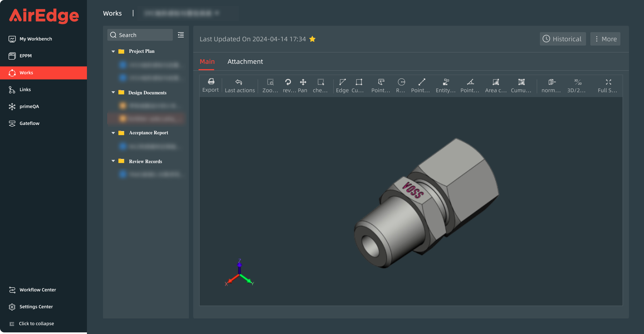Expand the Review Records folder
This screenshot has height=334, width=644.
113,161
